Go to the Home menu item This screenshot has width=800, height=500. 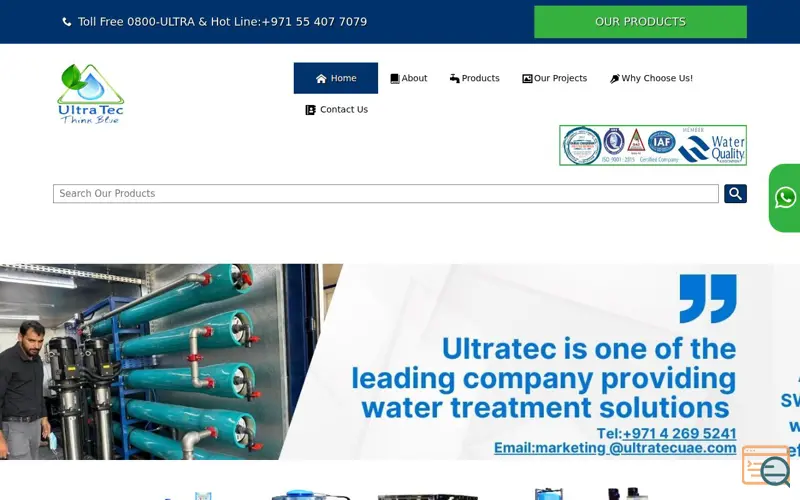(336, 78)
